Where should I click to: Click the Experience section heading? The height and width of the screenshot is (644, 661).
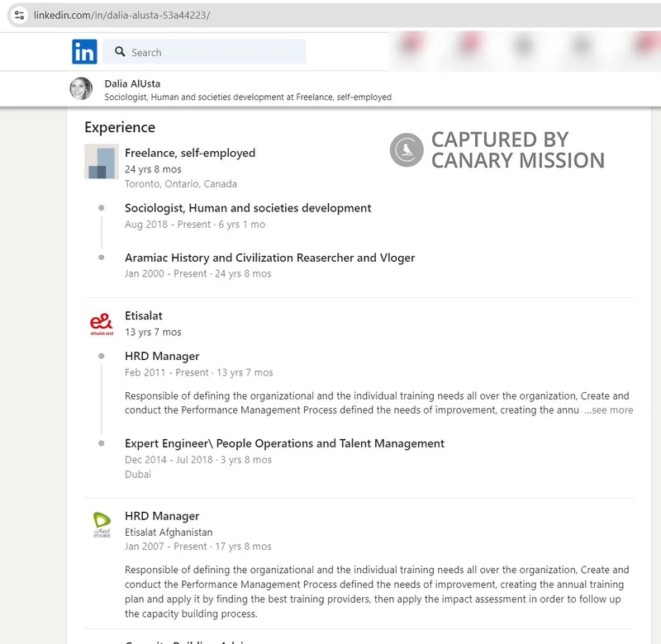click(120, 127)
